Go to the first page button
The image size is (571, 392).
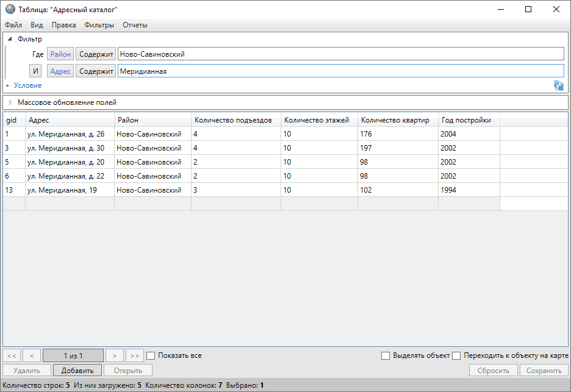point(12,355)
